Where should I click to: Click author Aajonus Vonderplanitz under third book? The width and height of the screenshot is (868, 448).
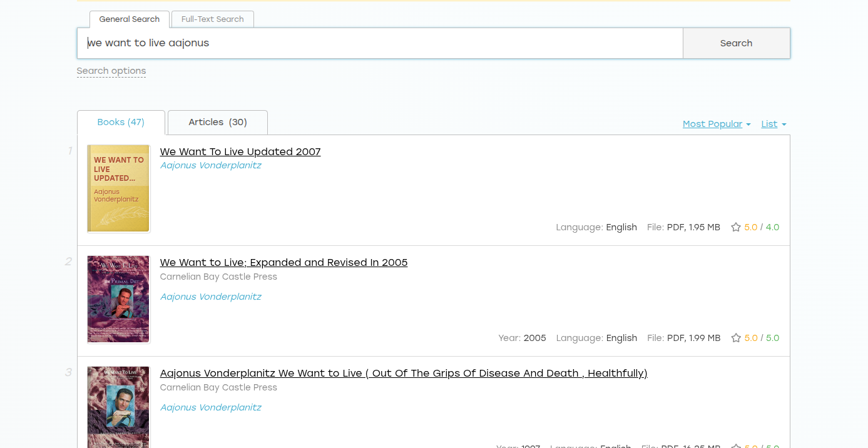[x=211, y=407]
